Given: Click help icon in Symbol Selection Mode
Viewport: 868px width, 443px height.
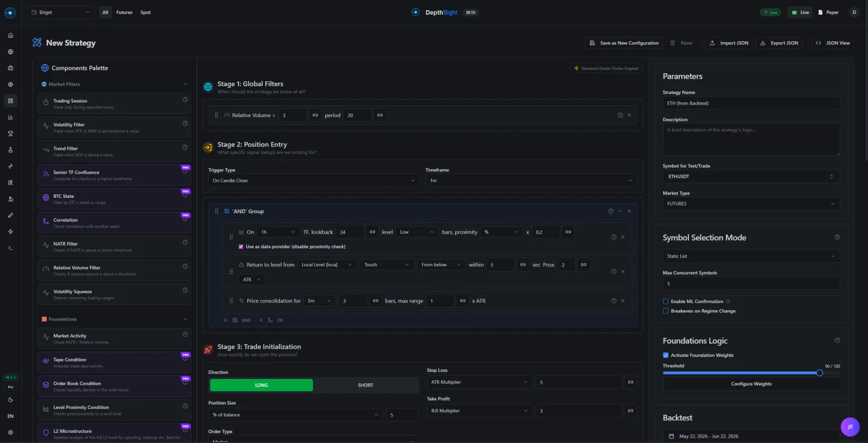Looking at the screenshot, I should point(837,237).
